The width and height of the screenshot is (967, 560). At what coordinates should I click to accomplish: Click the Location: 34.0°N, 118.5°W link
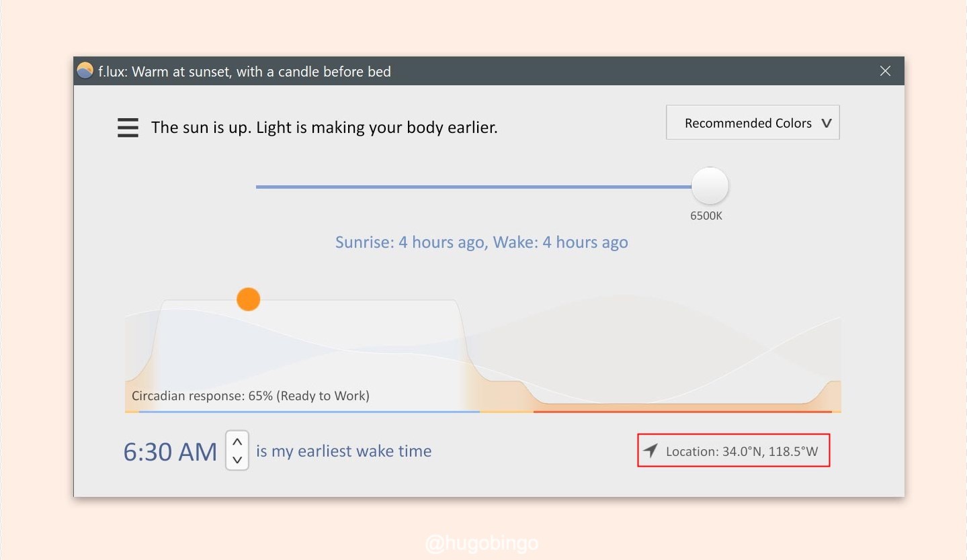tap(742, 451)
